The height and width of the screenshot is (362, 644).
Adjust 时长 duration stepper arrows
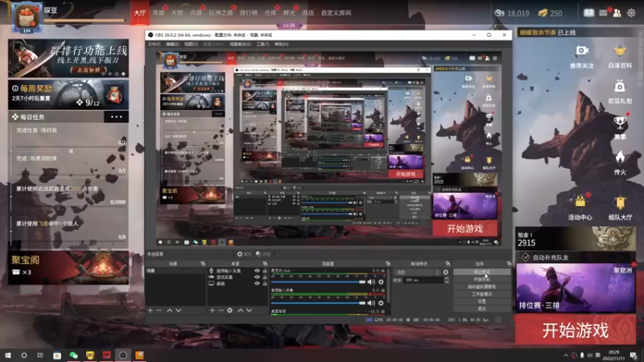[x=447, y=280]
